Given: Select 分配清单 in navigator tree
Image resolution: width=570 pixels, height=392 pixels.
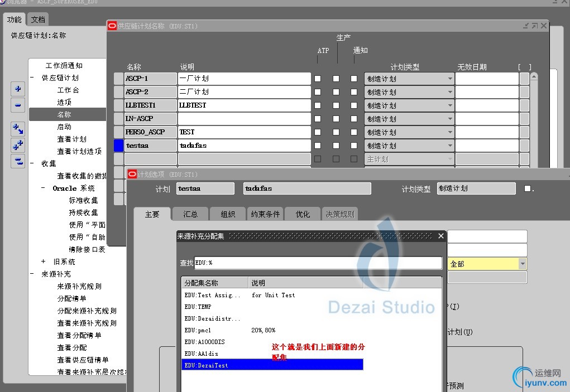Looking at the screenshot, I should point(71,298).
